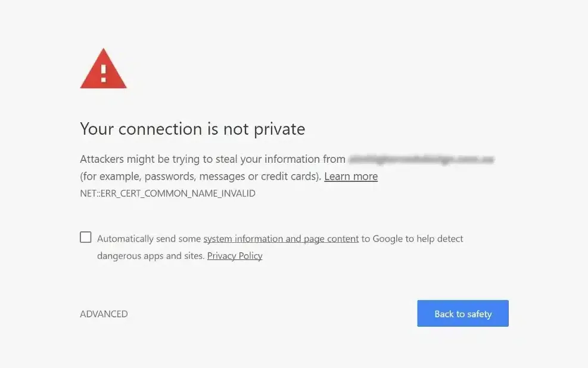Enable automatic reporting of system information to Google
588x368 pixels.
(85, 237)
